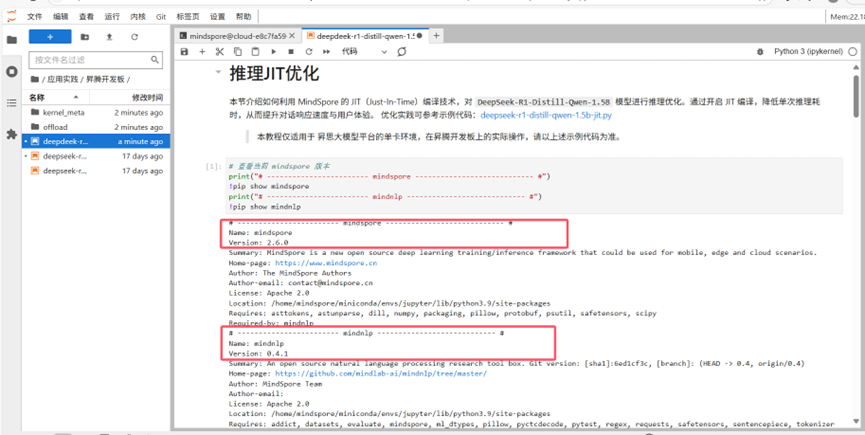Viewport: 865px width, 435px height.
Task: Refresh the file browser list
Action: [x=134, y=37]
